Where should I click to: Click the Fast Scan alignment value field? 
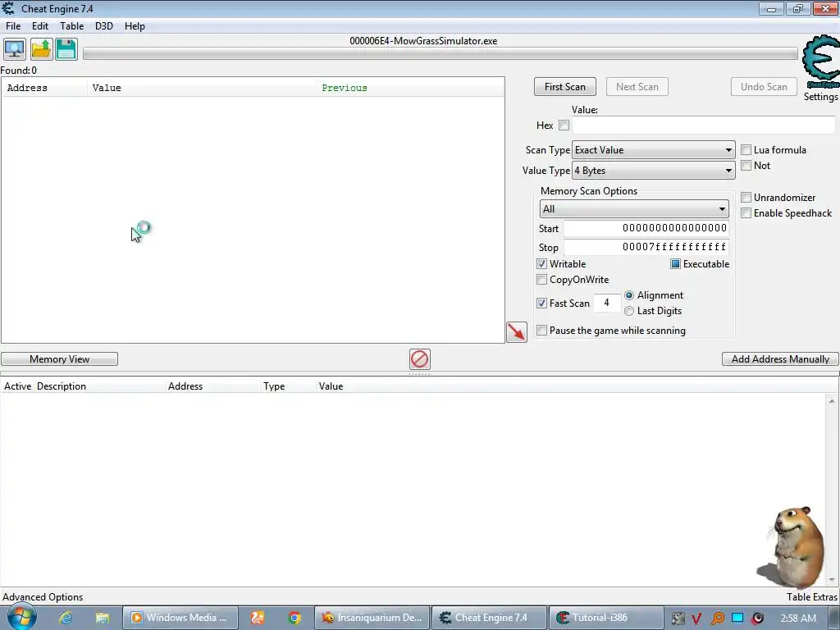pyautogui.click(x=606, y=303)
